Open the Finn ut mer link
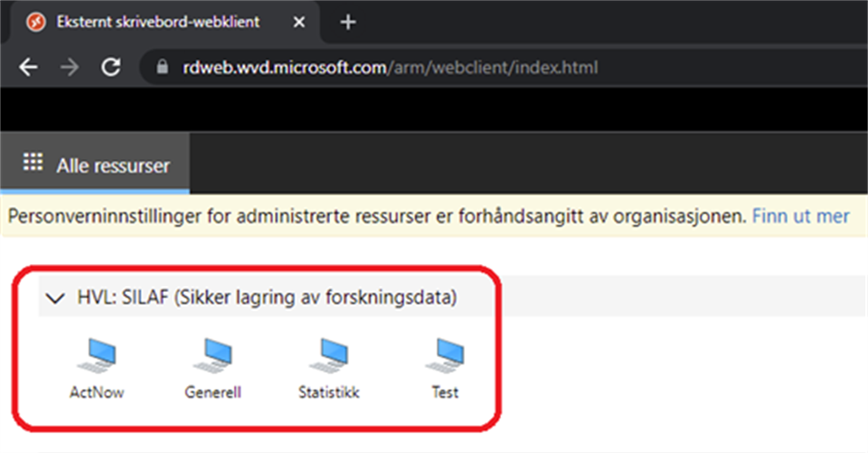The width and height of the screenshot is (868, 453). tap(801, 216)
